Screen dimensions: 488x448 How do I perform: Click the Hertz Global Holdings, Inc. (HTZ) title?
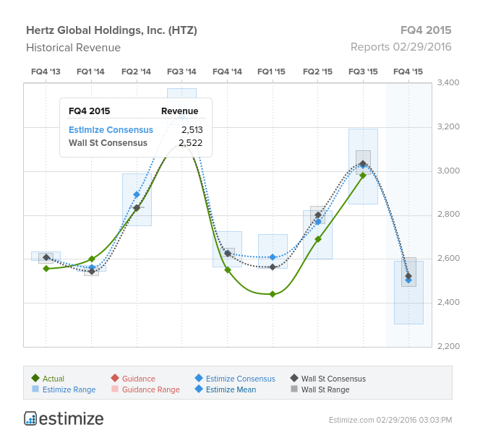coord(111,30)
